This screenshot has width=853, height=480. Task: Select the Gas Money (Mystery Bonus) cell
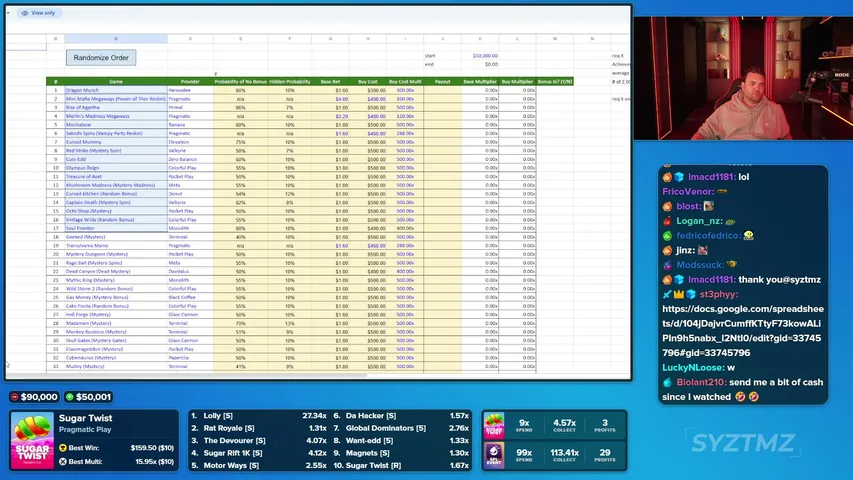pyautogui.click(x=116, y=298)
